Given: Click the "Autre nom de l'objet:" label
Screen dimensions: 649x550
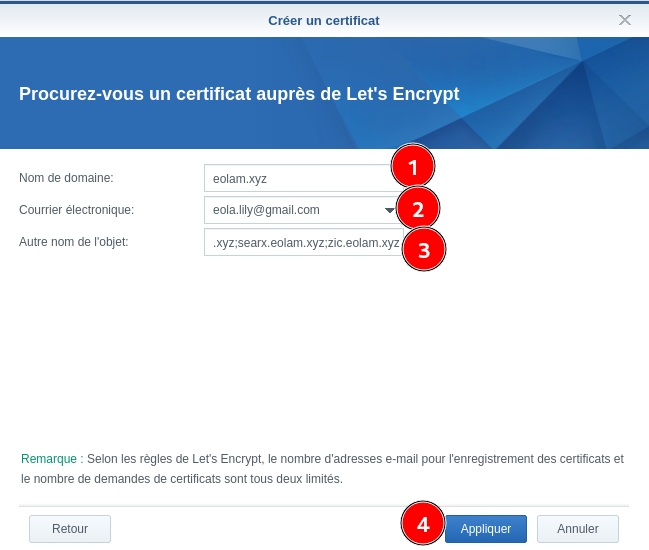Looking at the screenshot, I should pyautogui.click(x=73, y=242).
